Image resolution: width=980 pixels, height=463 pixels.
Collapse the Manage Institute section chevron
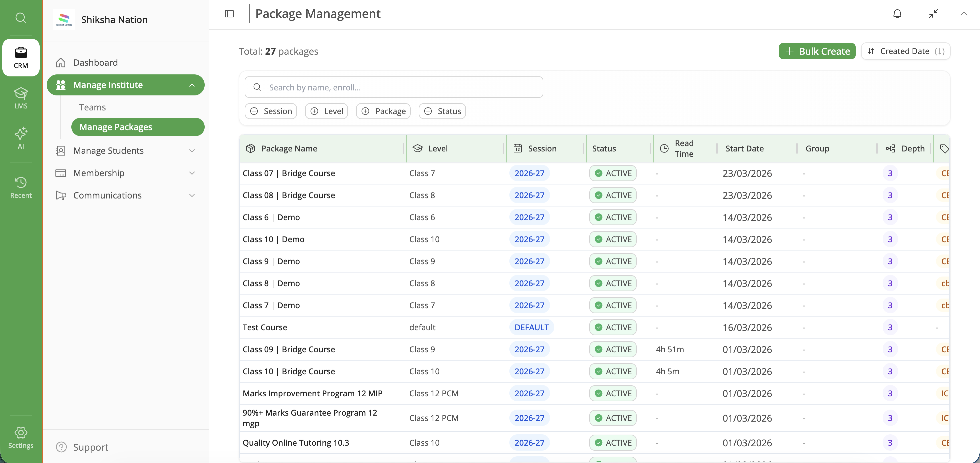click(x=192, y=85)
